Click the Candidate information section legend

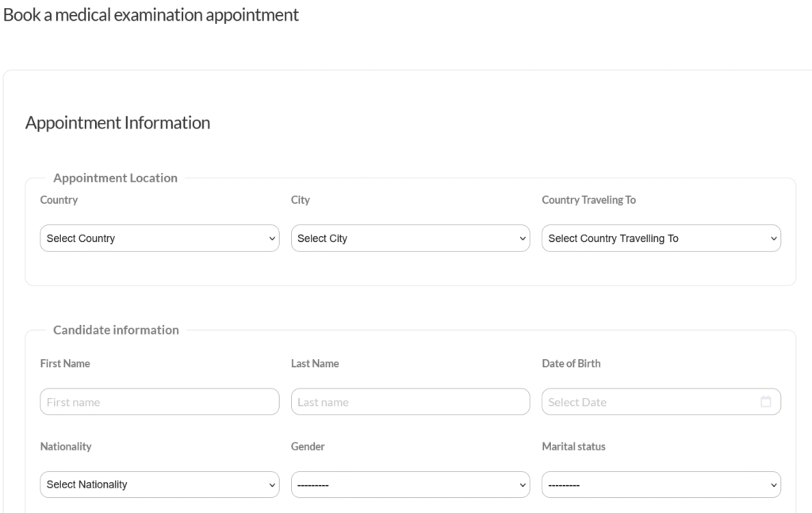click(x=116, y=331)
